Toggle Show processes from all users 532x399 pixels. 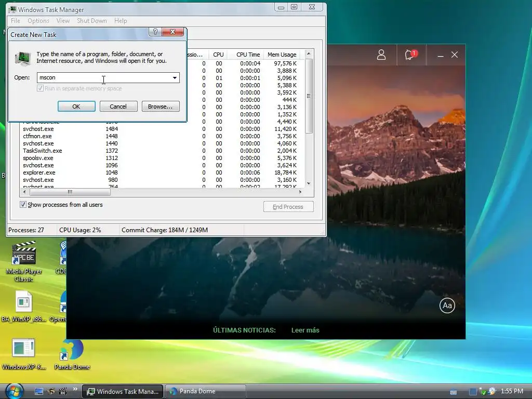(x=23, y=205)
